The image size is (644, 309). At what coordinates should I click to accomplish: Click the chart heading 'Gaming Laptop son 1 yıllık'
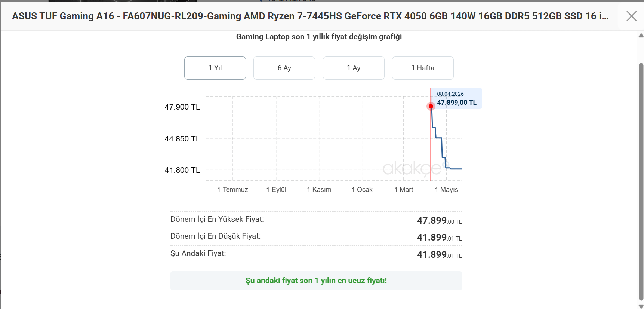coord(319,37)
